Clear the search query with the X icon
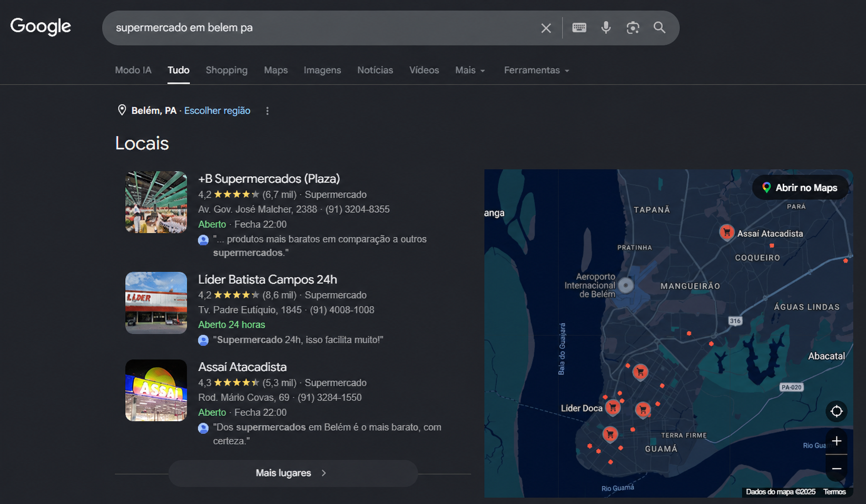The image size is (866, 504). pos(546,28)
